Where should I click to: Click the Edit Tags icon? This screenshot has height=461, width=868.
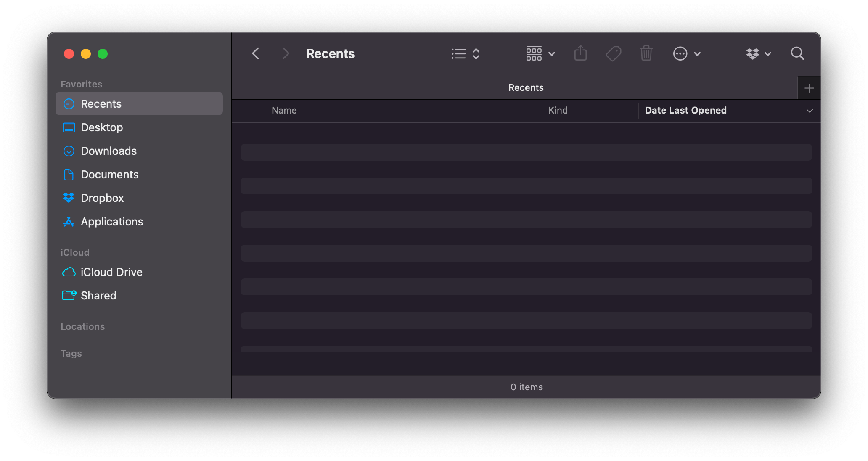[x=613, y=53]
